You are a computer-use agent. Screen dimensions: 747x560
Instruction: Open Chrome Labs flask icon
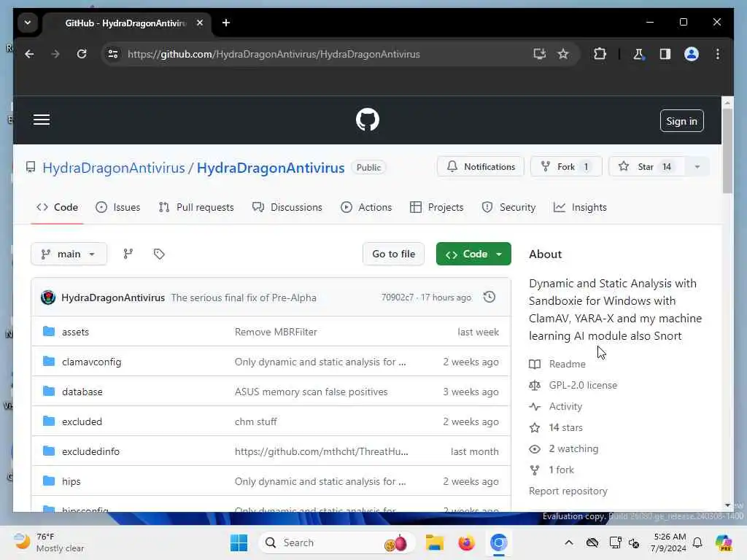pos(638,54)
